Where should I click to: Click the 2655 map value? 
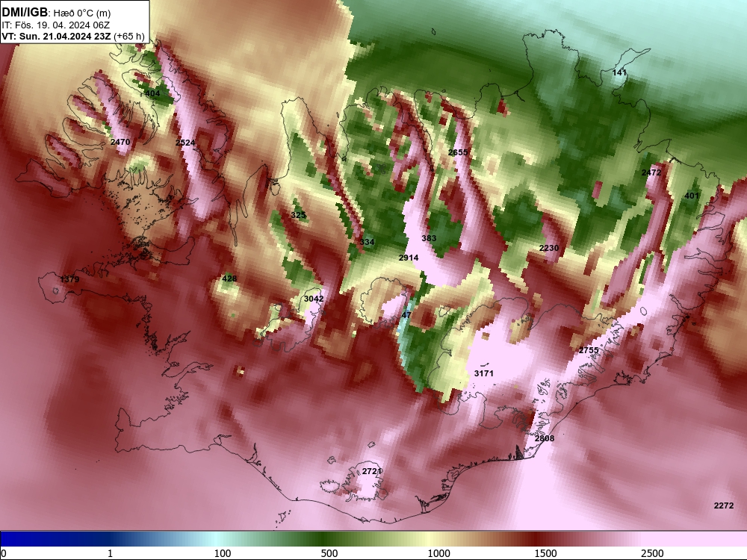click(x=458, y=152)
